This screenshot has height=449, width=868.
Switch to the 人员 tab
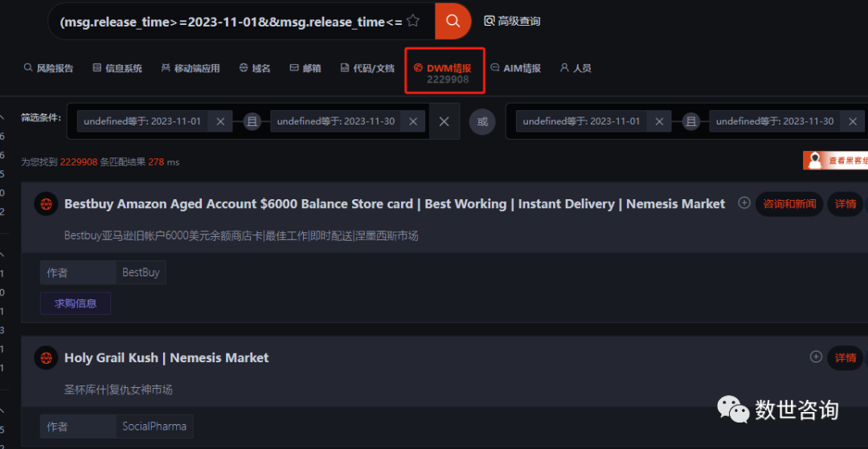coord(575,68)
